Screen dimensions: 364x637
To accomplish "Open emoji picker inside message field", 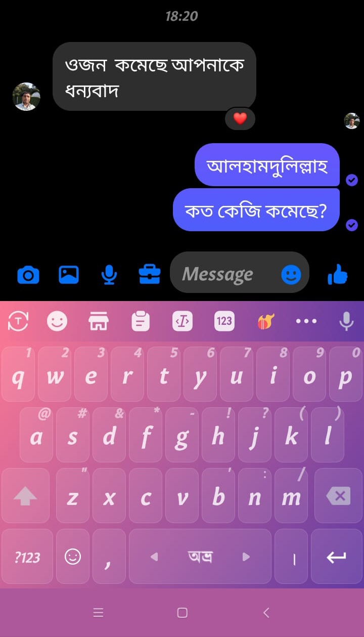I will pos(291,275).
